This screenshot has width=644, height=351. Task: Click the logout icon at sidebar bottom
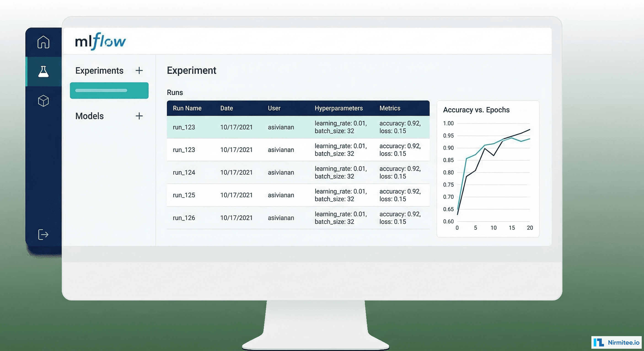43,234
